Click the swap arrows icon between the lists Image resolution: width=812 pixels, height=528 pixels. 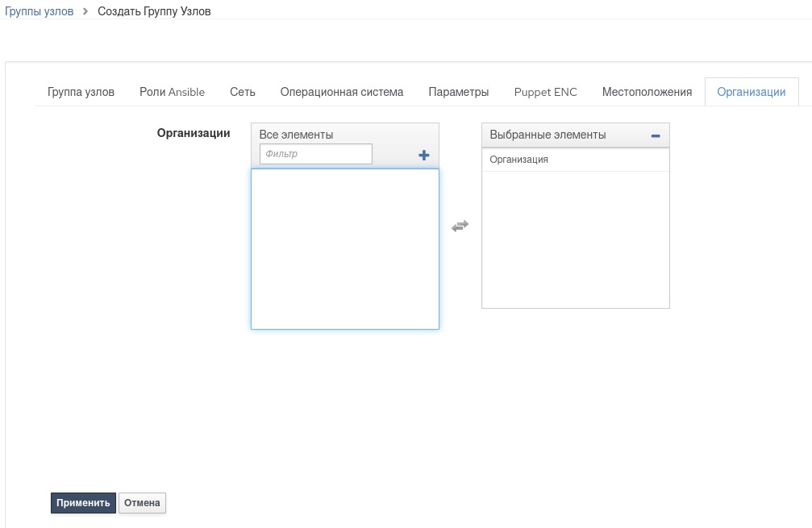[460, 227]
